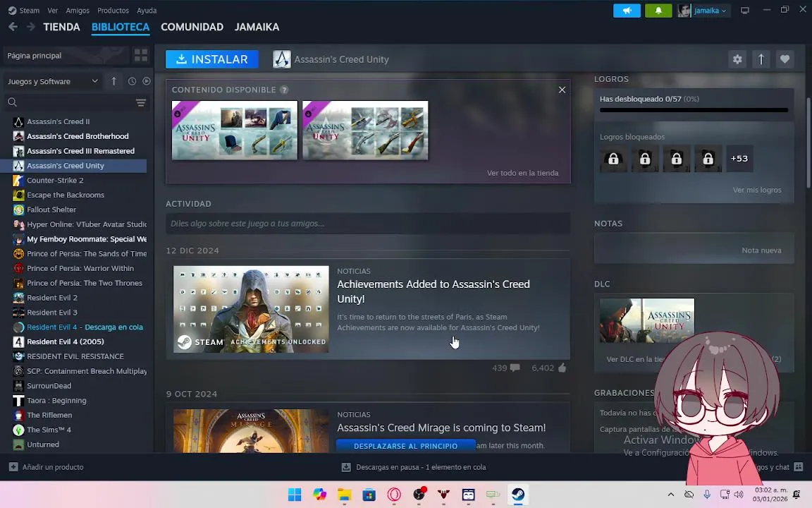
Task: Open the Productos menu
Action: pyautogui.click(x=113, y=11)
